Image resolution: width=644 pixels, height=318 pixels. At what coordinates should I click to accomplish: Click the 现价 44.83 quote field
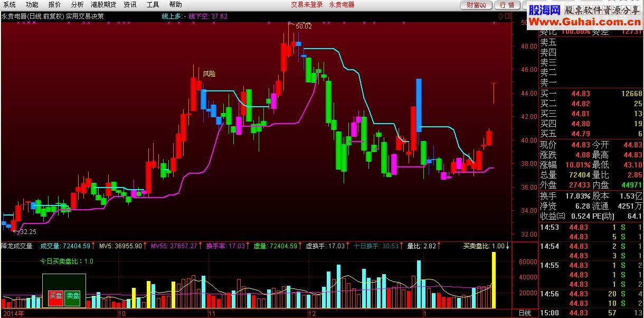[565, 145]
